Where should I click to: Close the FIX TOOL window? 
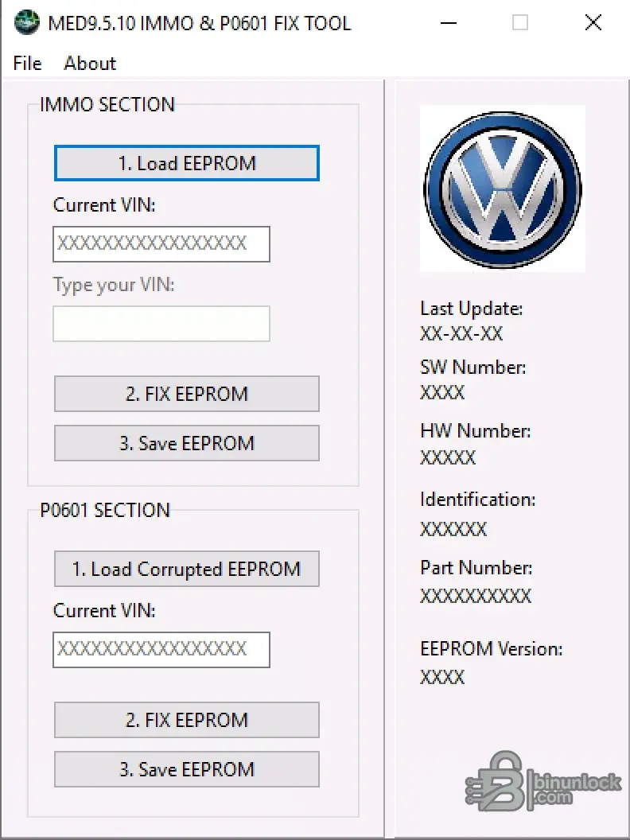tap(593, 22)
